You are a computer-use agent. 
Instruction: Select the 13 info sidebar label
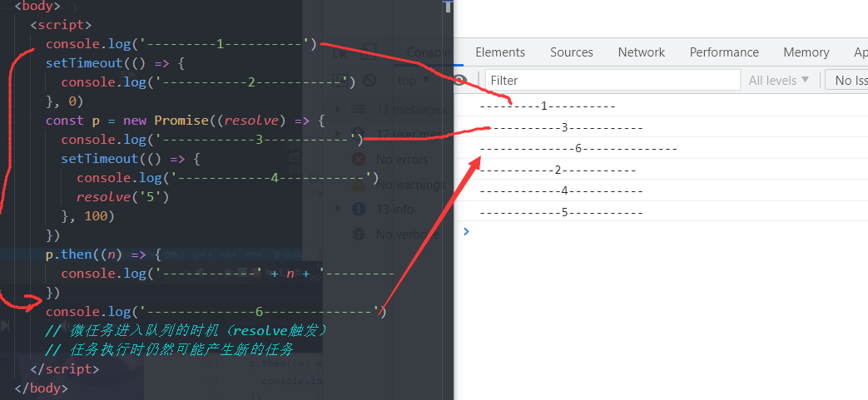click(394, 209)
